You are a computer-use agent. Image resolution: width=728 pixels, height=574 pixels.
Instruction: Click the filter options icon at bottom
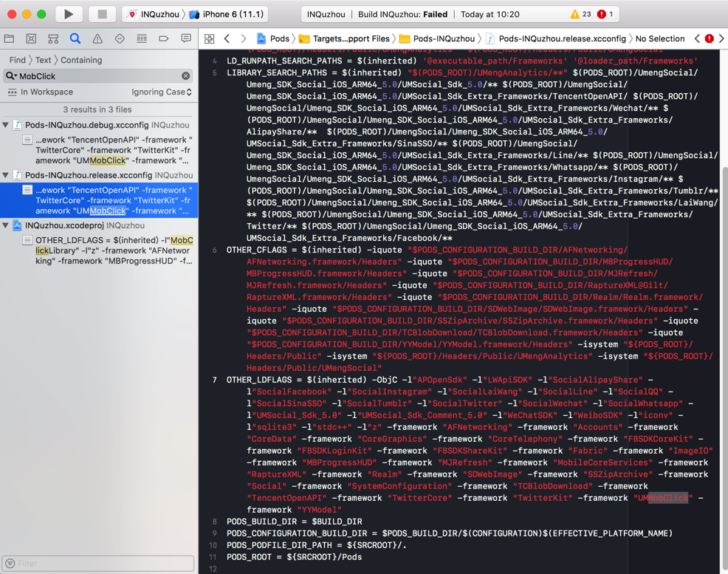coord(10,564)
